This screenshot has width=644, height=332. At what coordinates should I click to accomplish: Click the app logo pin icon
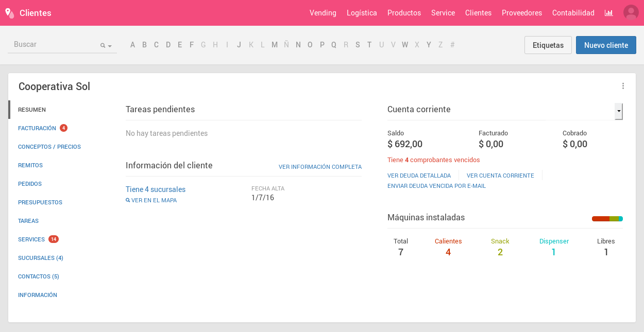9,13
